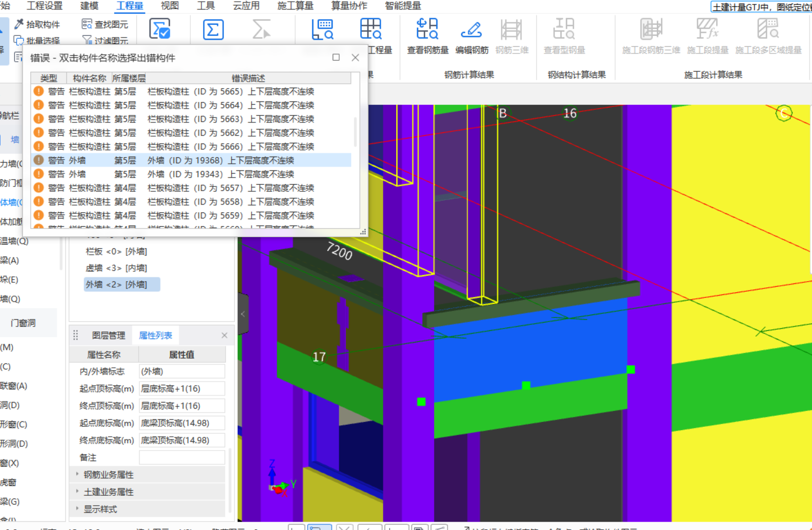812x530 pixels.
Task: Click the 查看型钢量 steel section quantity tool
Action: (x=564, y=36)
